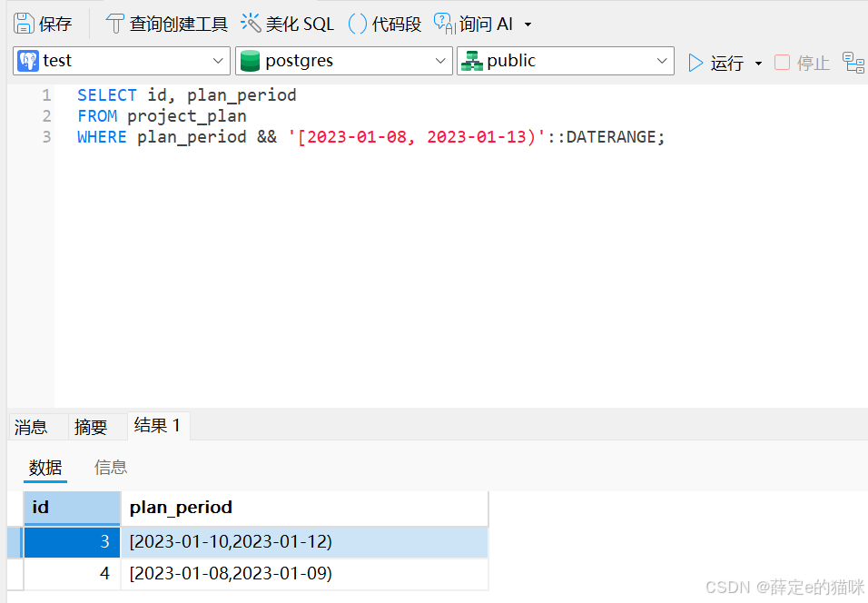868x603 pixels.
Task: Click the plan_period column header
Action: pos(304,508)
